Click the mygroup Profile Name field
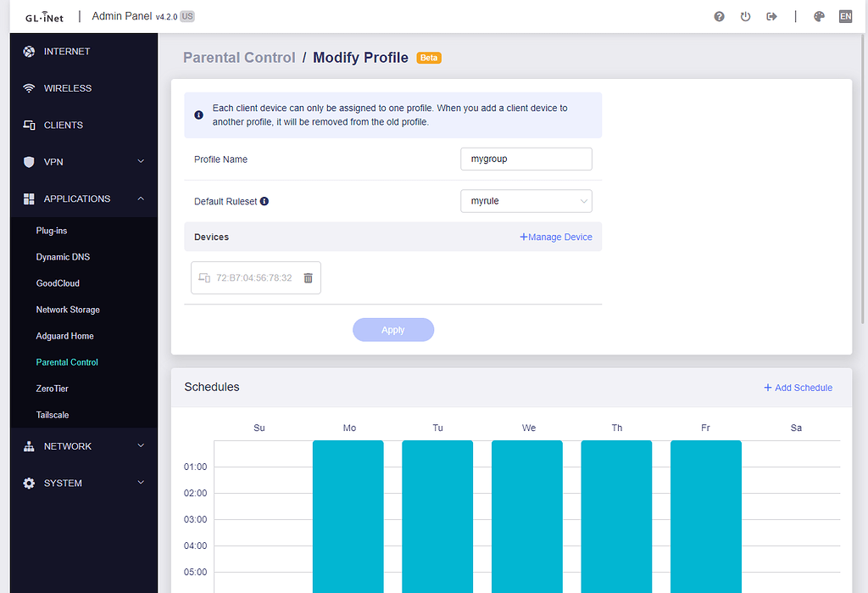This screenshot has height=593, width=868. [526, 159]
